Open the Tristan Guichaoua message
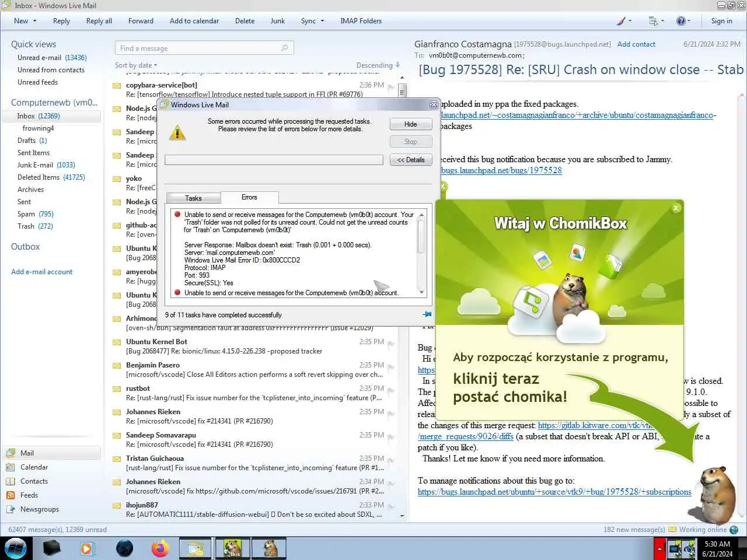 pyautogui.click(x=255, y=463)
